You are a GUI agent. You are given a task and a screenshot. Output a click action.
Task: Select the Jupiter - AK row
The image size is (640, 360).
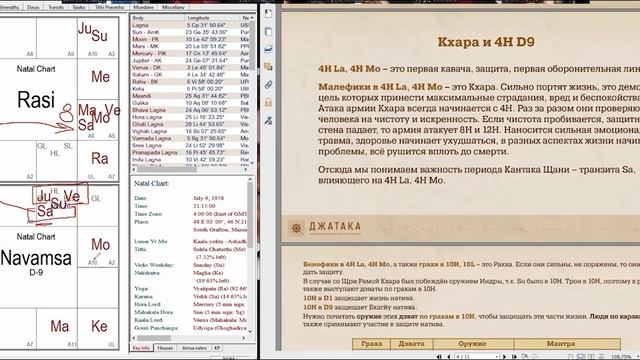coord(190,60)
